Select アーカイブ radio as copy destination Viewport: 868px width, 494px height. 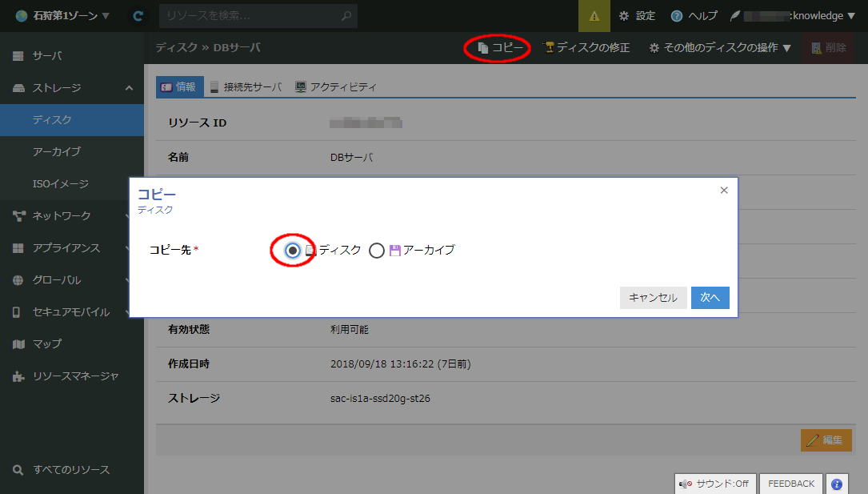tap(377, 251)
